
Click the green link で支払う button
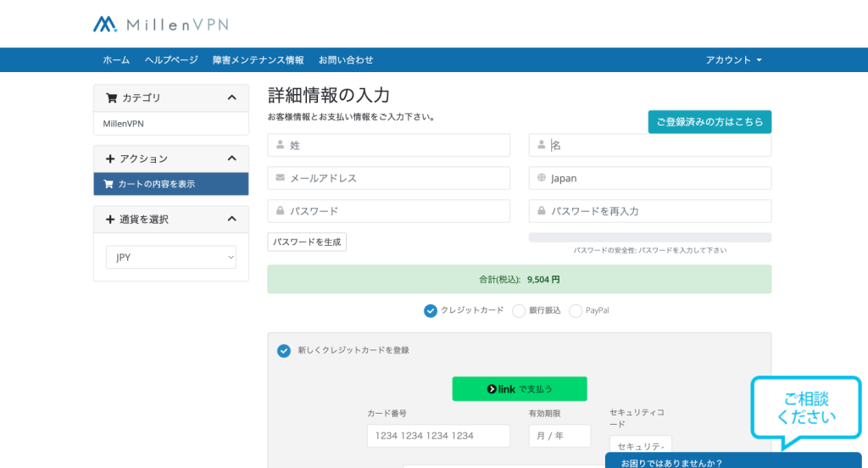coord(519,389)
